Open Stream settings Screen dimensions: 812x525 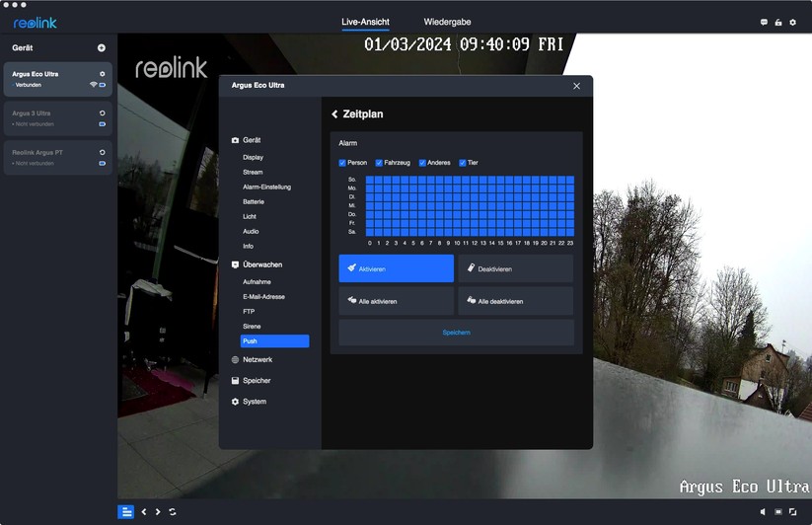(253, 173)
